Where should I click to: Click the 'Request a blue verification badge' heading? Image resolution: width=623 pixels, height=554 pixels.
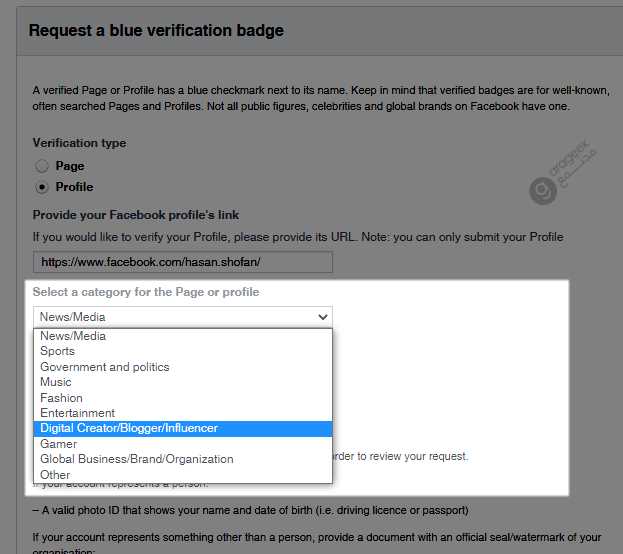pyautogui.click(x=156, y=31)
